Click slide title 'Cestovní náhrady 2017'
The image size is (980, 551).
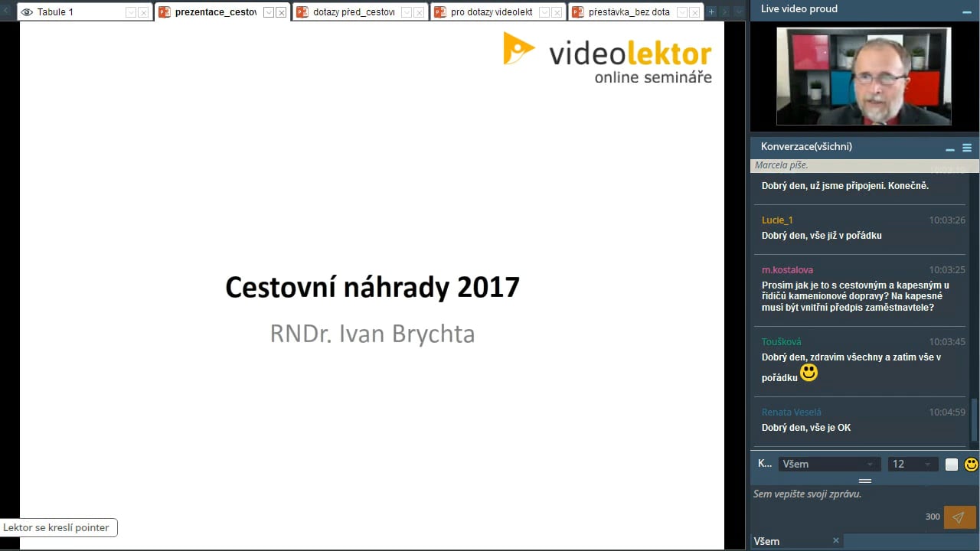pos(372,287)
